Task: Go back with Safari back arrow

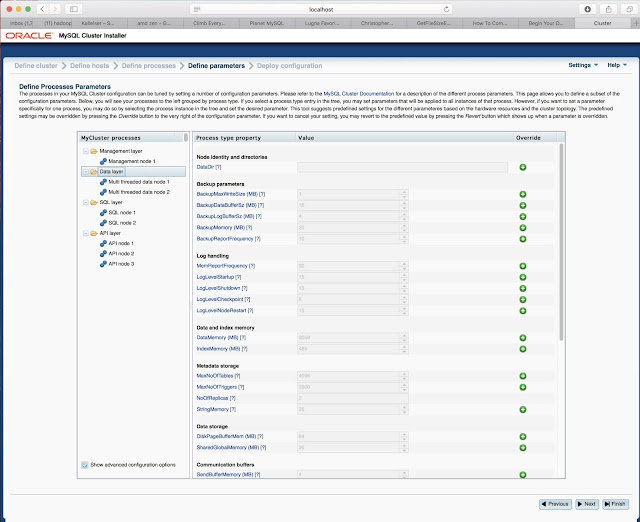Action: [x=42, y=9]
